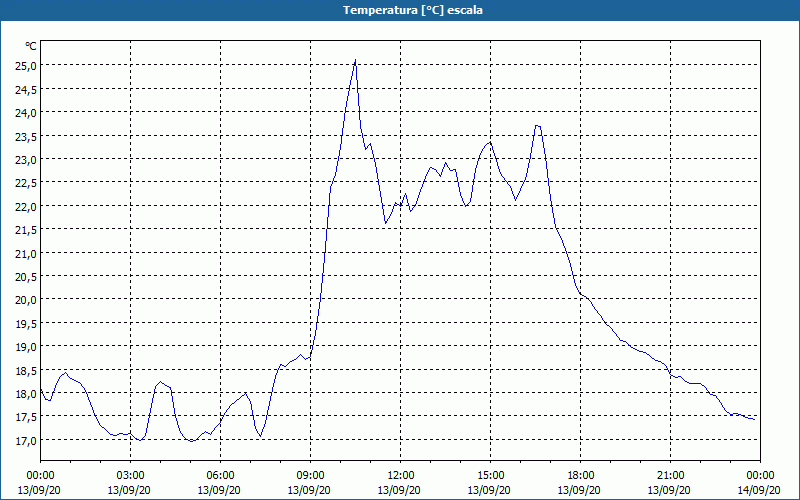
Task: Click the 21,5 axis label
Action: tap(26, 230)
